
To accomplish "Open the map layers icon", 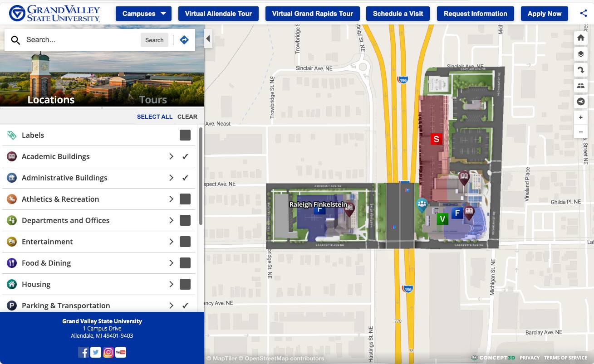I will (581, 54).
